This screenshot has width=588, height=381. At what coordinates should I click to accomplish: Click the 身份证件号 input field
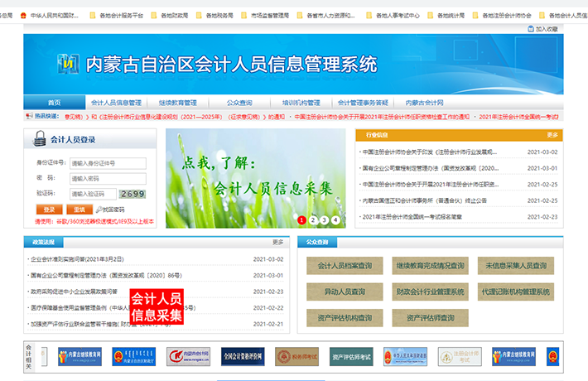pyautogui.click(x=108, y=163)
